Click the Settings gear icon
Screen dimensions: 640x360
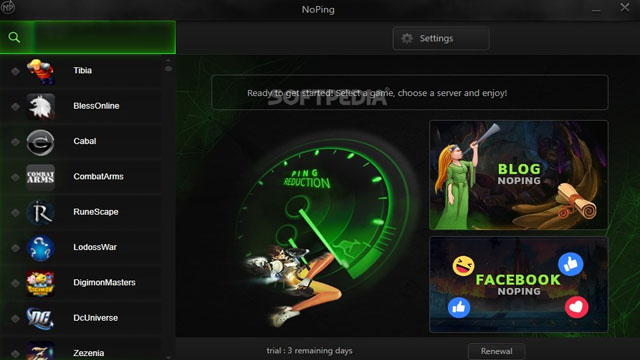point(407,38)
